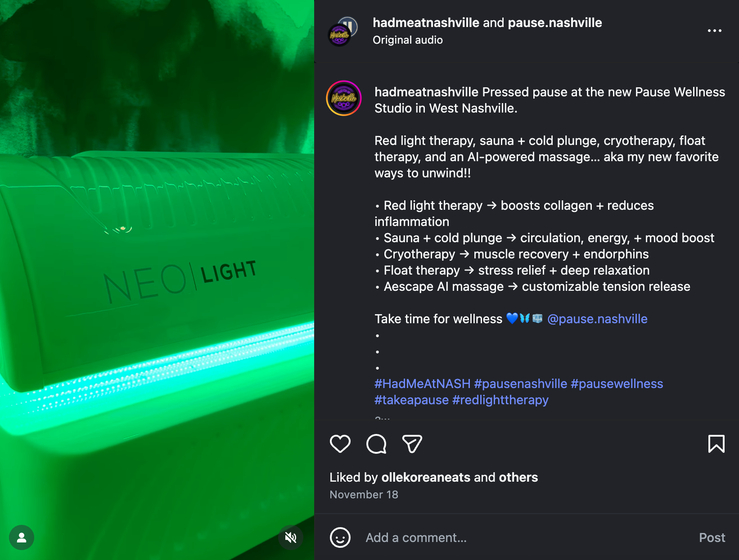Image resolution: width=739 pixels, height=560 pixels.
Task: Show tagged people on the video
Action: pos(22,537)
